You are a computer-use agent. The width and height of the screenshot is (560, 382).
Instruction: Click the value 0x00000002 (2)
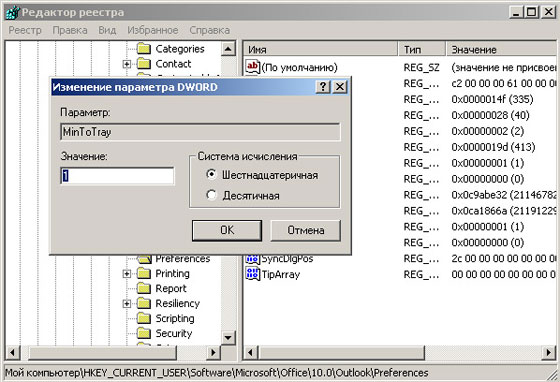[x=488, y=131]
